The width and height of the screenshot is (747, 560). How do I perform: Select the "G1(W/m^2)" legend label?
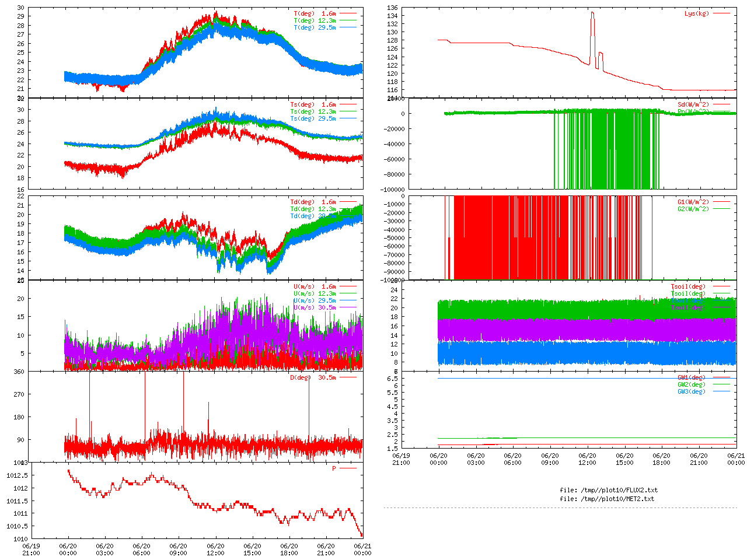[693, 202]
